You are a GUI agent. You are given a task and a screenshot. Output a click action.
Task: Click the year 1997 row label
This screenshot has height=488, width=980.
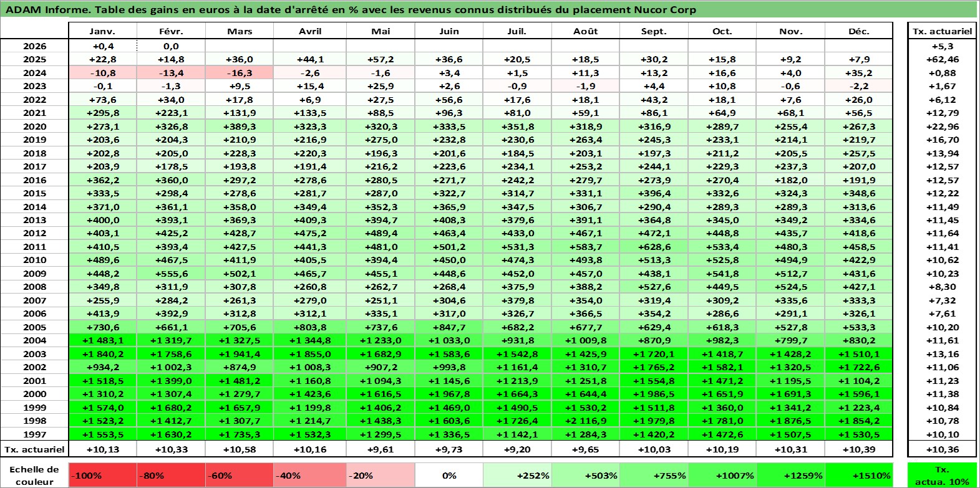[x=34, y=434]
